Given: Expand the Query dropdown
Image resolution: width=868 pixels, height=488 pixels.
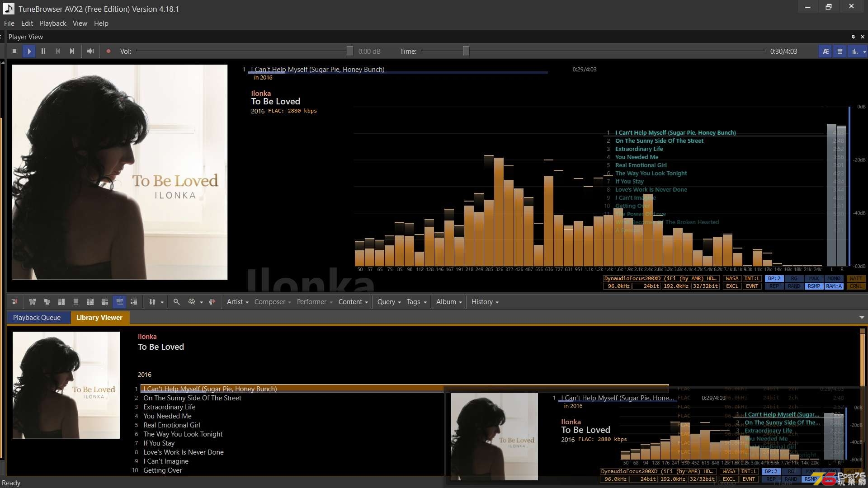Looking at the screenshot, I should click(389, 302).
